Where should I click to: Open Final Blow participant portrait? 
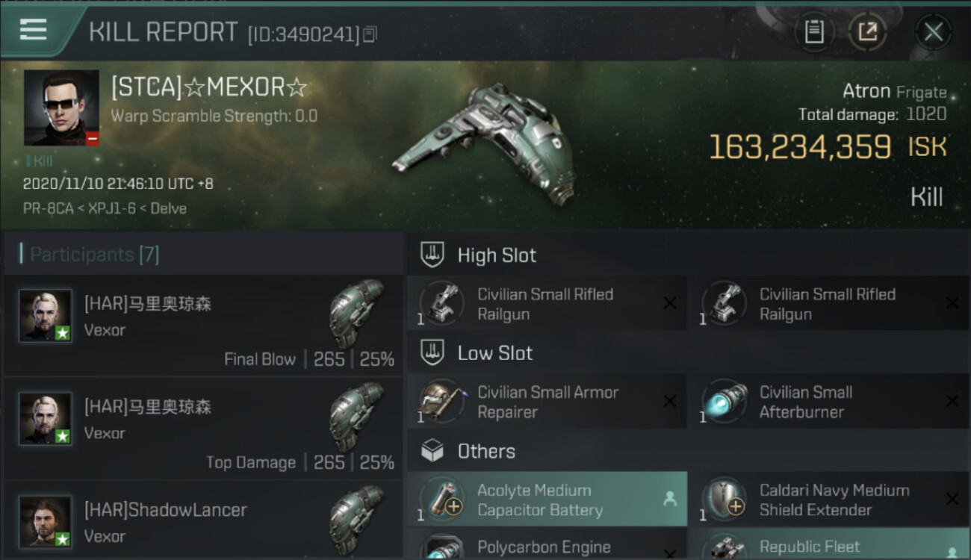(46, 316)
